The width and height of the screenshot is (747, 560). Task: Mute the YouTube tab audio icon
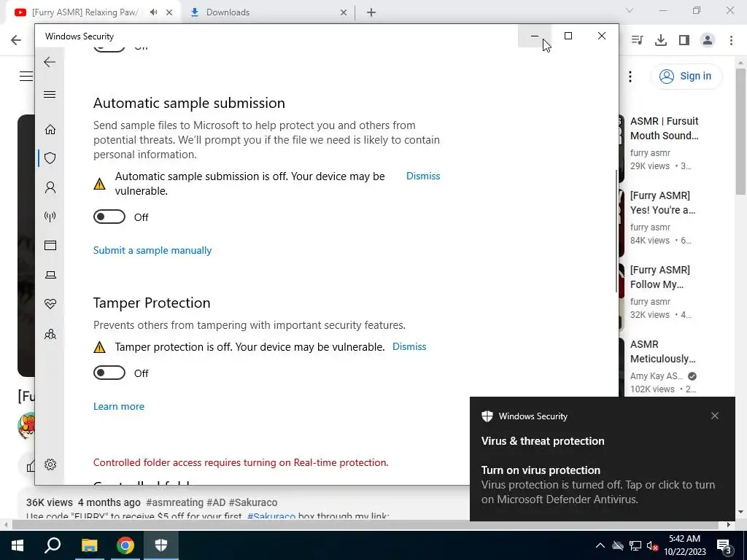click(153, 12)
